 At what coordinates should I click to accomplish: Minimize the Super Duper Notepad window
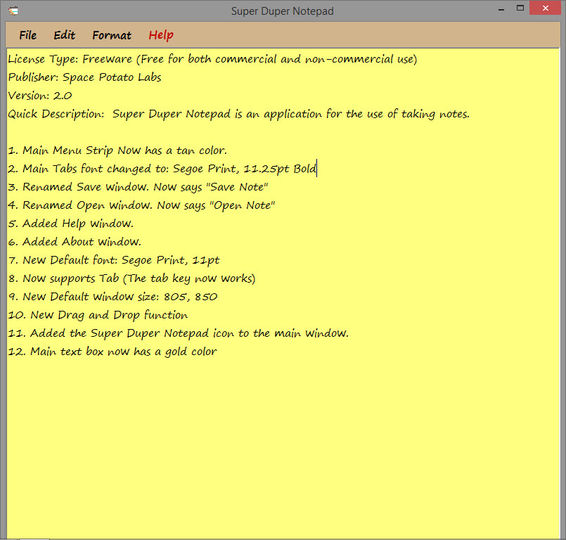click(x=501, y=10)
